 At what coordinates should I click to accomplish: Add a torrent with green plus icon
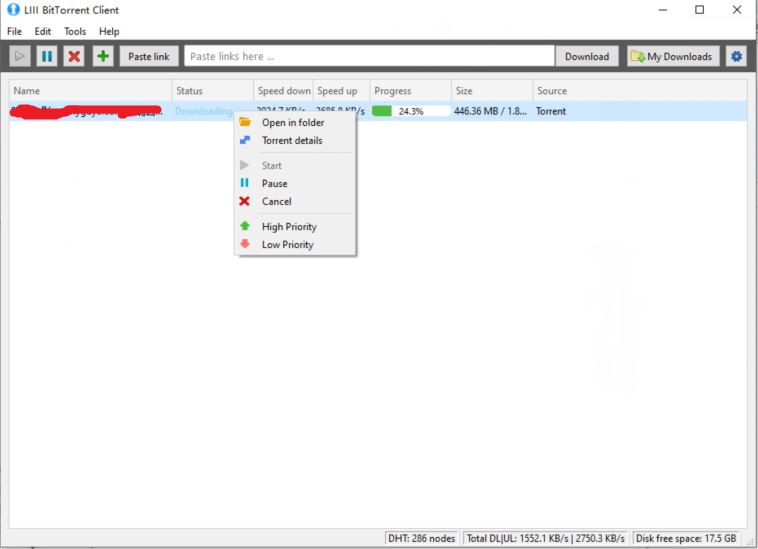103,57
